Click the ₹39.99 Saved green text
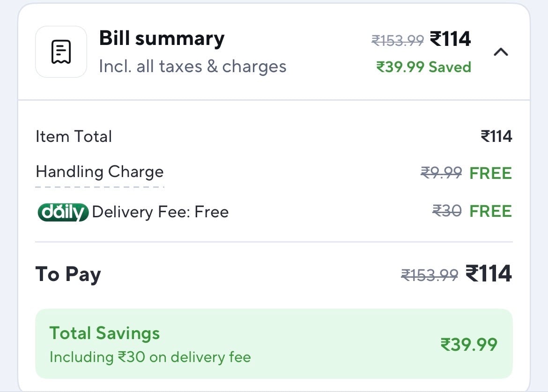Screen dimensions: 548x392 point(423,67)
